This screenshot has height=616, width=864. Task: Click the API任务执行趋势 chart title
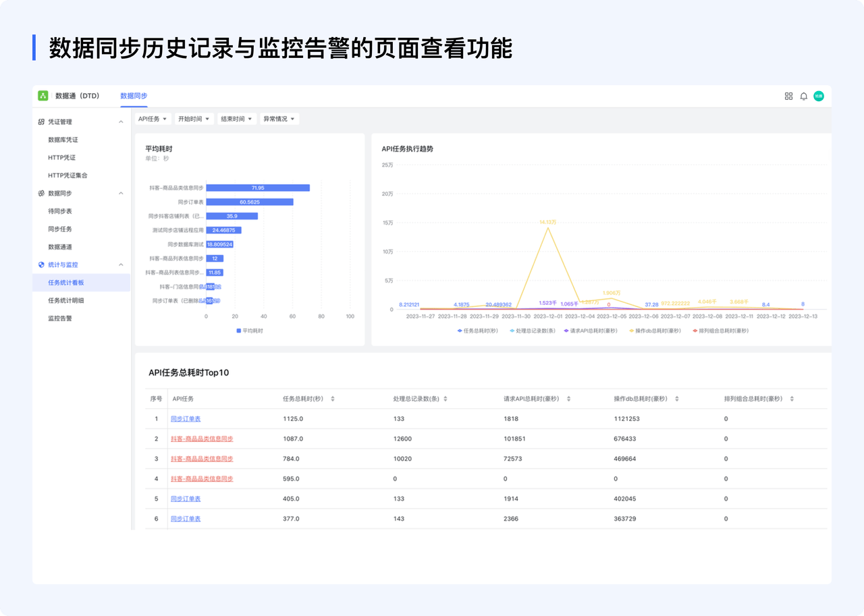tap(407, 148)
